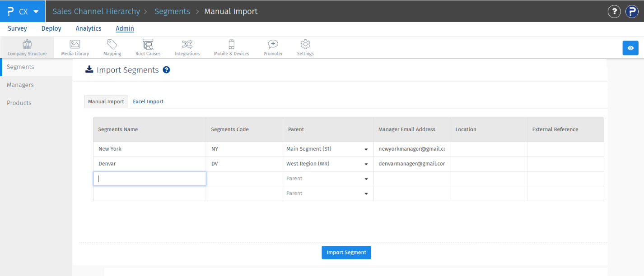Select Managers in the left sidebar
Image resolution: width=644 pixels, height=276 pixels.
click(20, 85)
